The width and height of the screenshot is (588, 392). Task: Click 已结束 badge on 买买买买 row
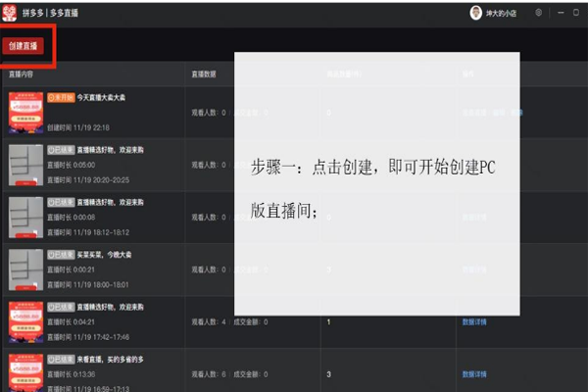(x=60, y=254)
